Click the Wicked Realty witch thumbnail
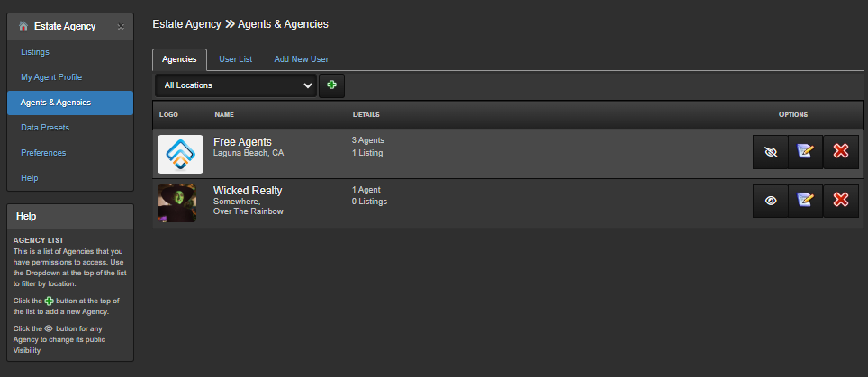868x377 pixels. [176, 202]
